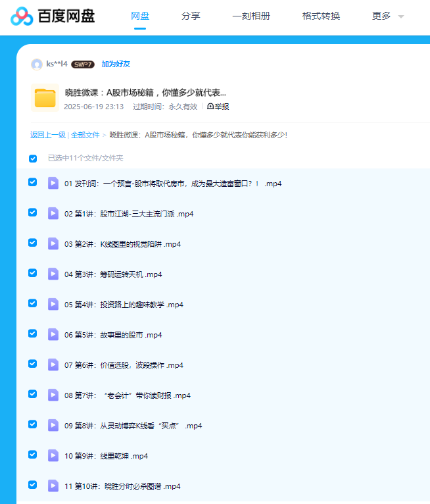Open the 格式转换 tab
The height and width of the screenshot is (504, 430).
321,16
